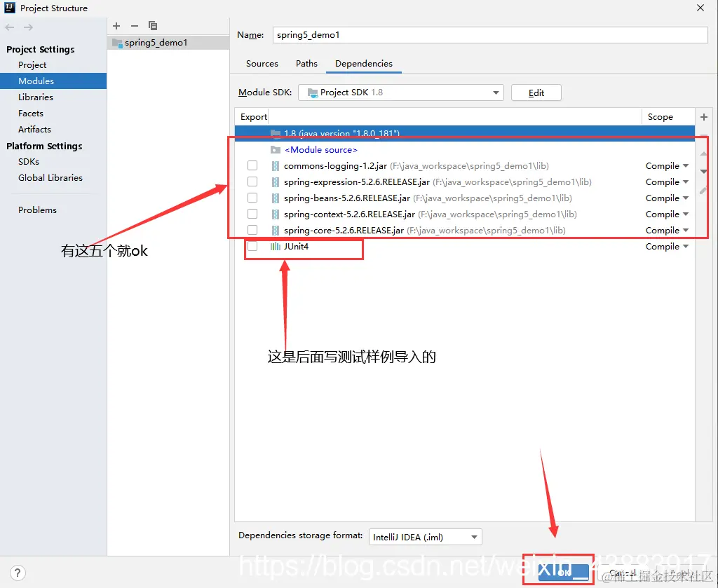Toggle export for spring-expression-5.2.6.RELEASE.jar
718x588 pixels.
click(x=252, y=182)
